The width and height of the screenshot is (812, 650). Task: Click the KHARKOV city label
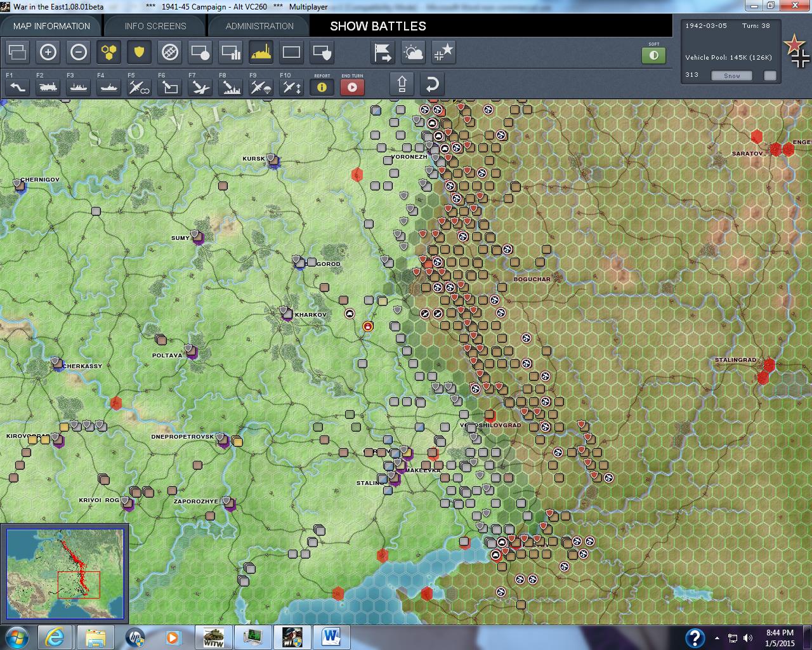coord(311,315)
